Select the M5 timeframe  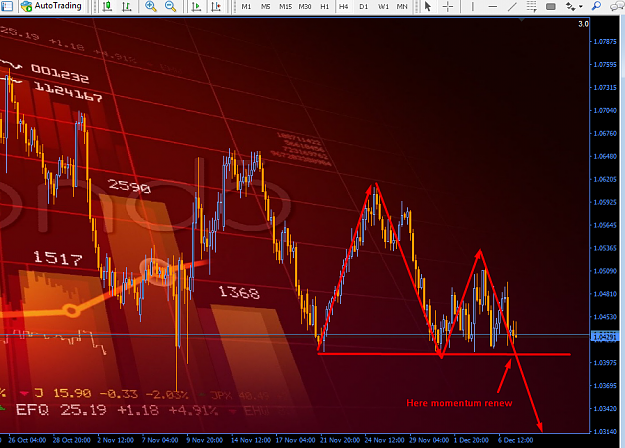[265, 6]
